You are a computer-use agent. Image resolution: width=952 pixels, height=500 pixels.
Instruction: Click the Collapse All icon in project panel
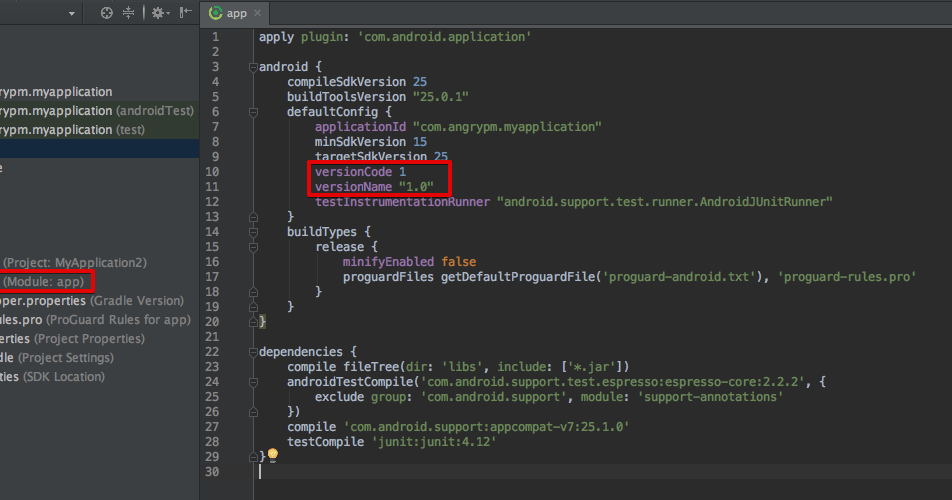tap(128, 13)
